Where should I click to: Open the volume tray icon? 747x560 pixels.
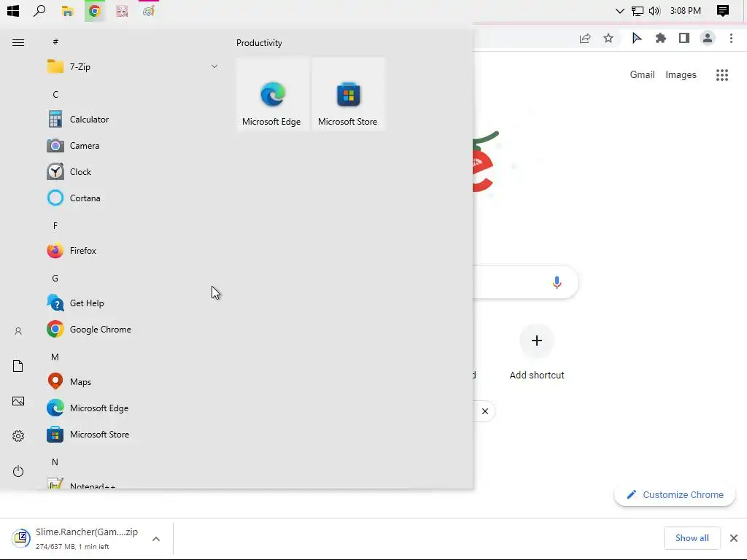[654, 10]
